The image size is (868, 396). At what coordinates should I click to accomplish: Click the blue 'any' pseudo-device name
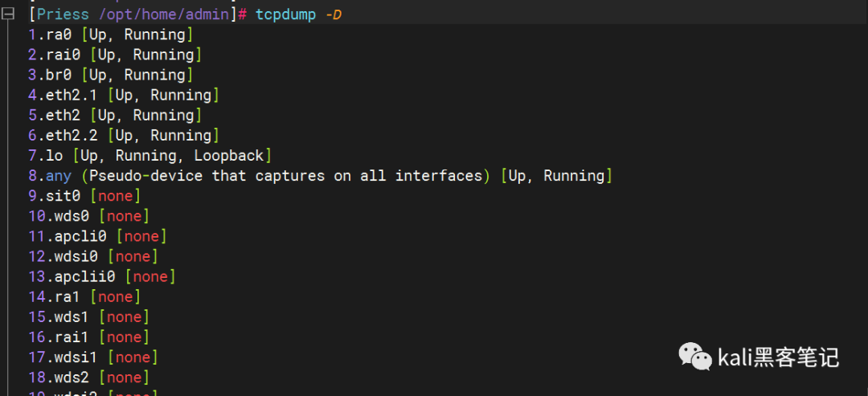[x=59, y=176]
